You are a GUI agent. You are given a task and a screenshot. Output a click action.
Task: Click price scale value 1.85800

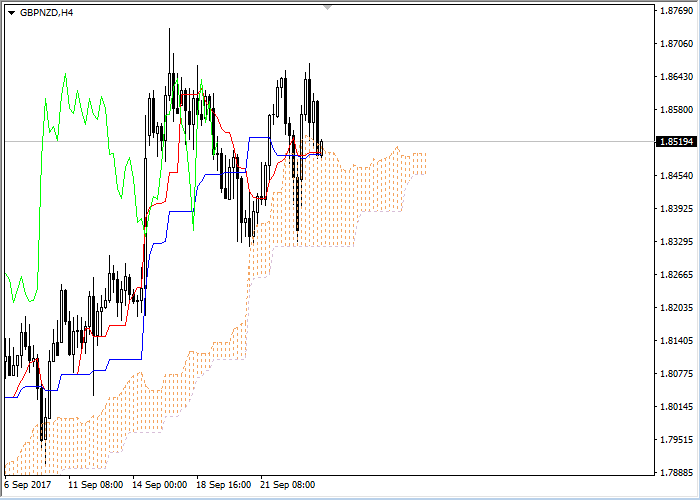pyautogui.click(x=676, y=109)
